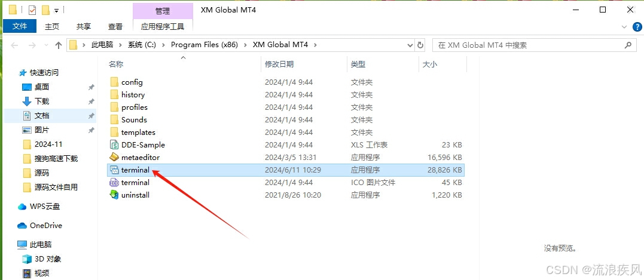
Task: Switch to the 共享 ribbon tab
Action: pyautogui.click(x=84, y=26)
